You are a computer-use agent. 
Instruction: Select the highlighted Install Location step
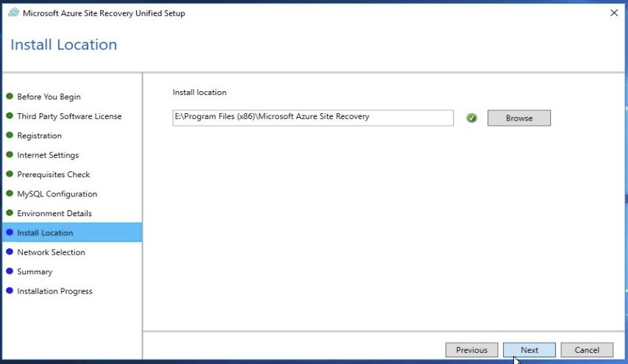pos(72,232)
